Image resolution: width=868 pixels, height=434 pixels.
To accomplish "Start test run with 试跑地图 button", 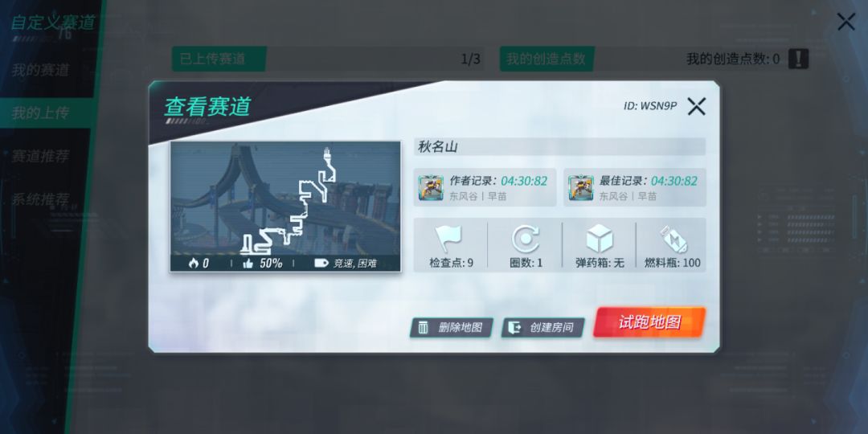I will 649,322.
